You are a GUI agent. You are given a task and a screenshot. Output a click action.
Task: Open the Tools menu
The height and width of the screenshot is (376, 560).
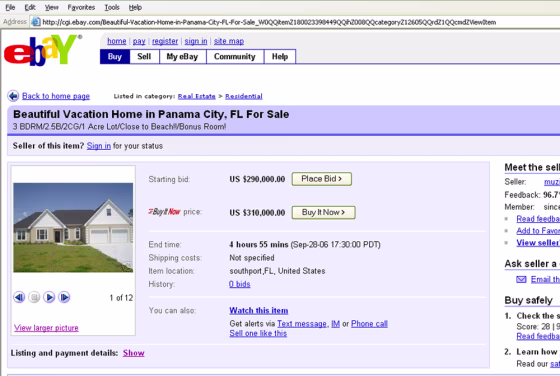coord(112,7)
